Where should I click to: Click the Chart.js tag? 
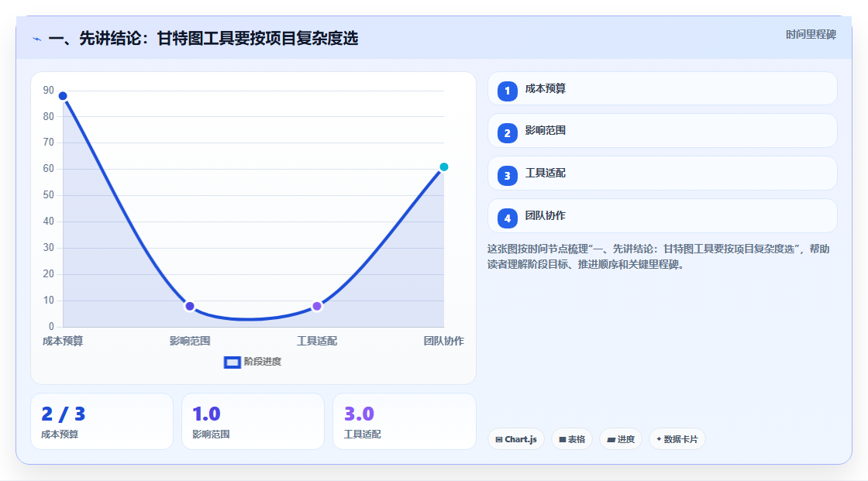[x=516, y=439]
